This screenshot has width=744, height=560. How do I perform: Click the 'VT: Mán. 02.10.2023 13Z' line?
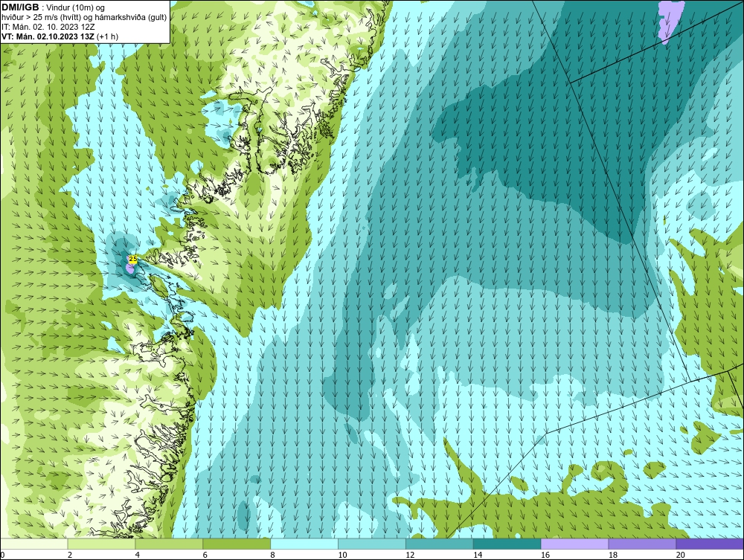coord(48,36)
